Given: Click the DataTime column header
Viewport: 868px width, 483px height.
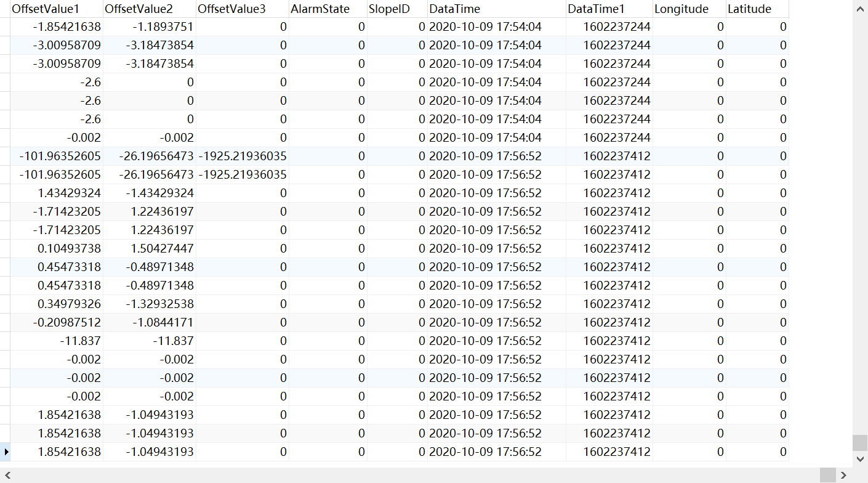Looking at the screenshot, I should coord(497,9).
